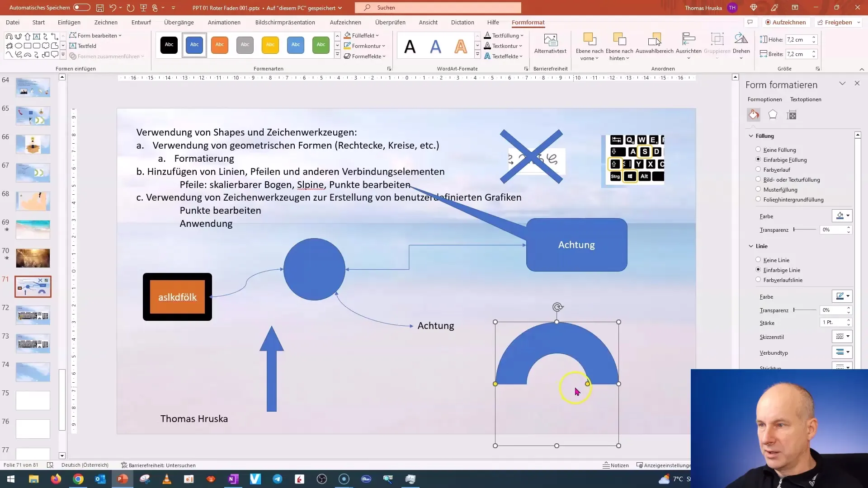The image size is (868, 488).
Task: Choose orange outlined WordArt A style
Action: [x=461, y=46]
